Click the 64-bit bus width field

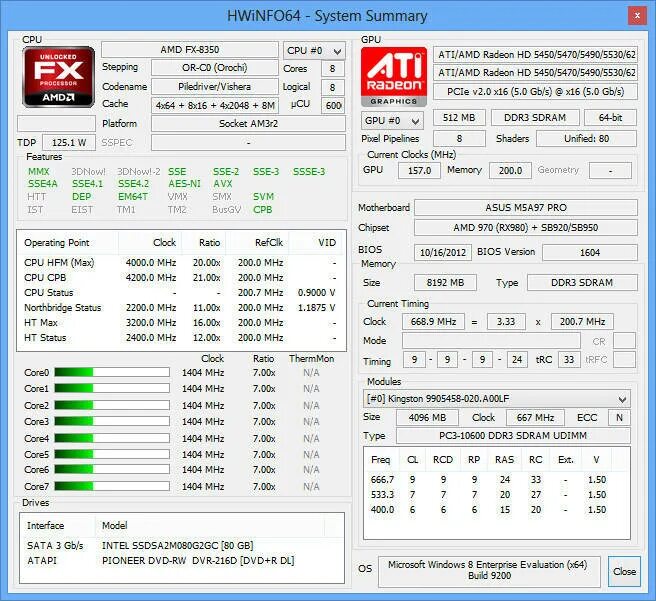(610, 118)
